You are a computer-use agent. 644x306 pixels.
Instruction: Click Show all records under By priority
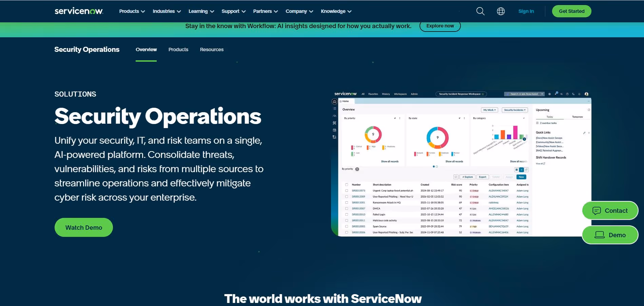point(390,161)
